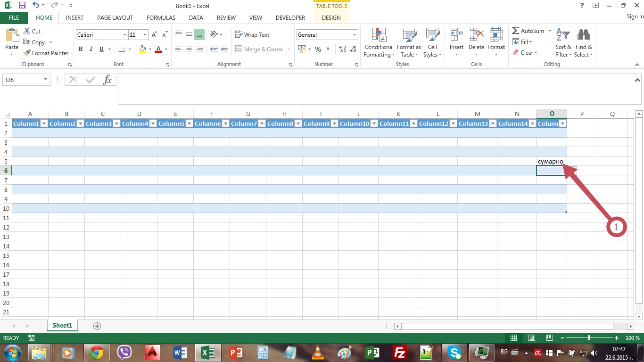Viewport: 644px width, 362px height.
Task: Switch to the FORMULAS tab
Action: [x=161, y=18]
